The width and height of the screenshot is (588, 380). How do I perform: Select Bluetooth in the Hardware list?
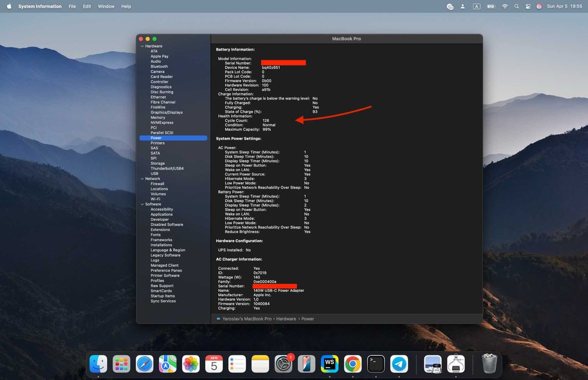coord(159,66)
